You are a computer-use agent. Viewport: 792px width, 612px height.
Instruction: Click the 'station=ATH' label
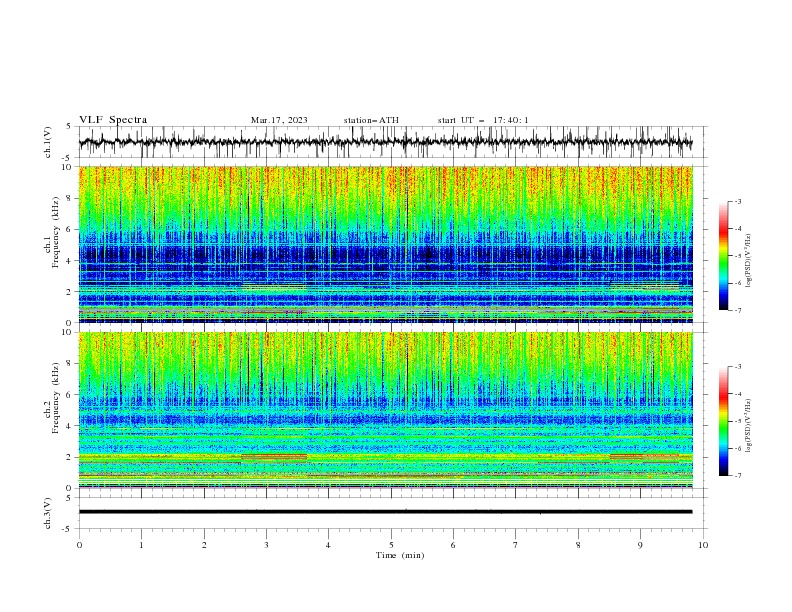[x=371, y=120]
